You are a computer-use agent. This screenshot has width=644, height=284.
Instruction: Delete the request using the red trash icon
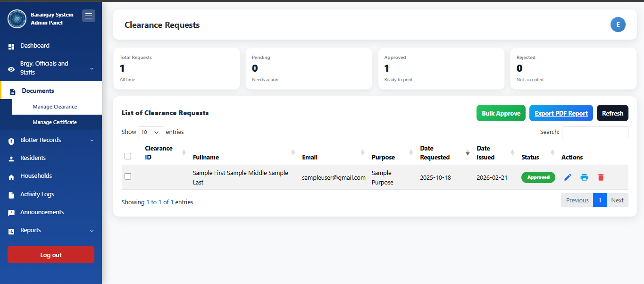pyautogui.click(x=601, y=177)
